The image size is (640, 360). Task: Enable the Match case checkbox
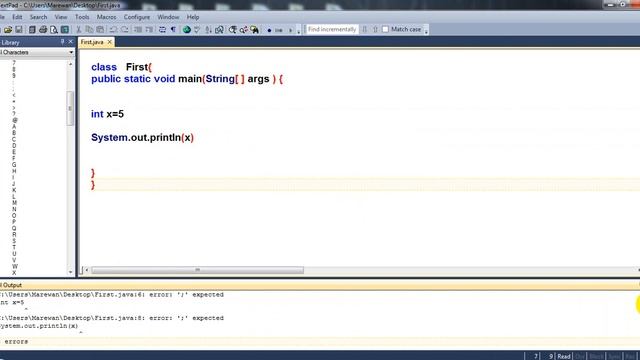click(x=385, y=29)
